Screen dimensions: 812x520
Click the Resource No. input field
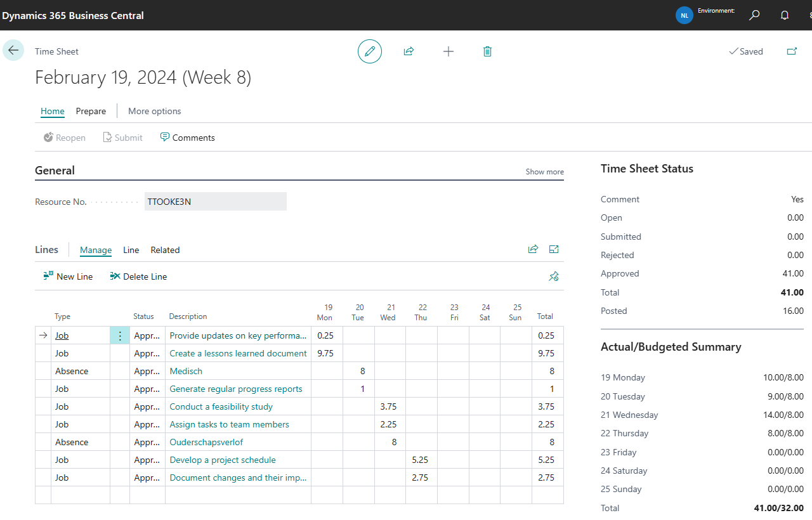[215, 201]
